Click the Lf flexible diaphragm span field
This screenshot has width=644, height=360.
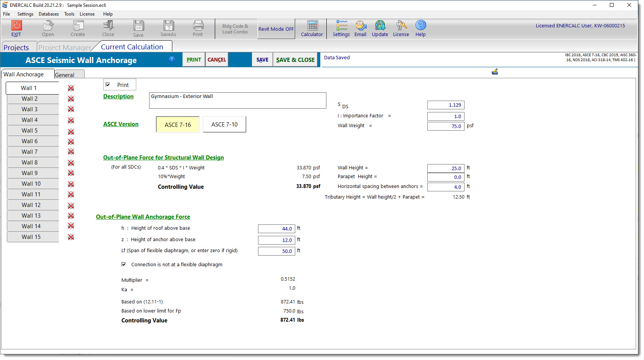coord(276,251)
